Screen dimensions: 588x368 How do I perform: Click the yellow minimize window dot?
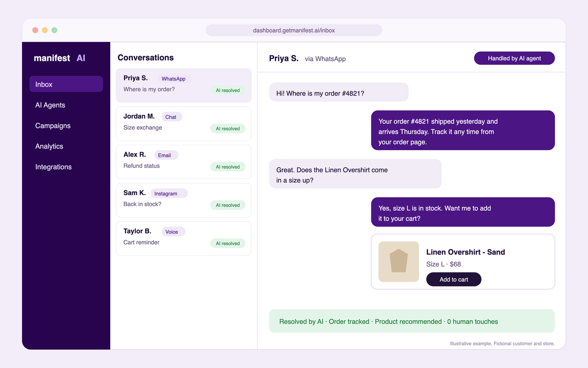click(x=45, y=30)
